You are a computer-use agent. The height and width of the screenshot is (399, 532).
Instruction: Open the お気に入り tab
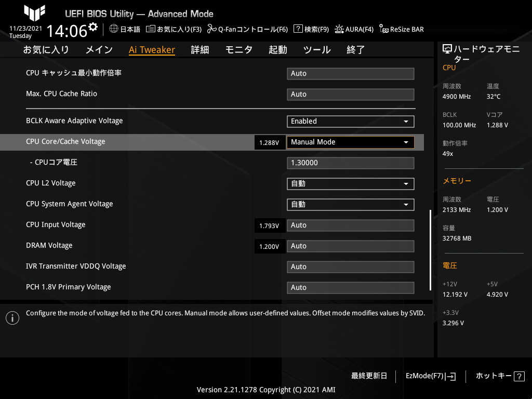[46, 50]
